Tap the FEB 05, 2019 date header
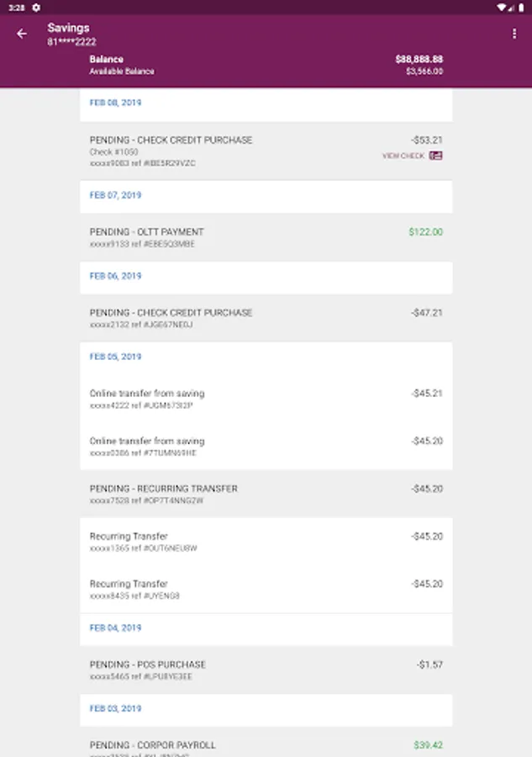The width and height of the screenshot is (532, 757). point(115,357)
